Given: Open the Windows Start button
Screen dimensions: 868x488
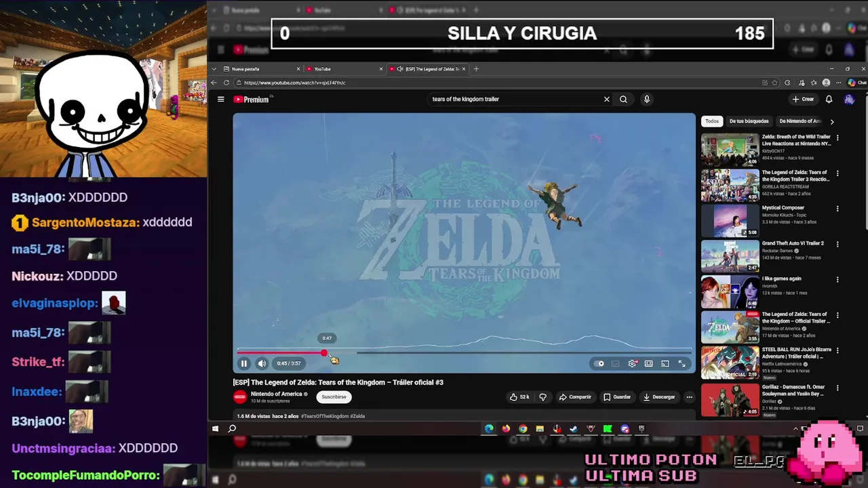Looking at the screenshot, I should pos(216,428).
